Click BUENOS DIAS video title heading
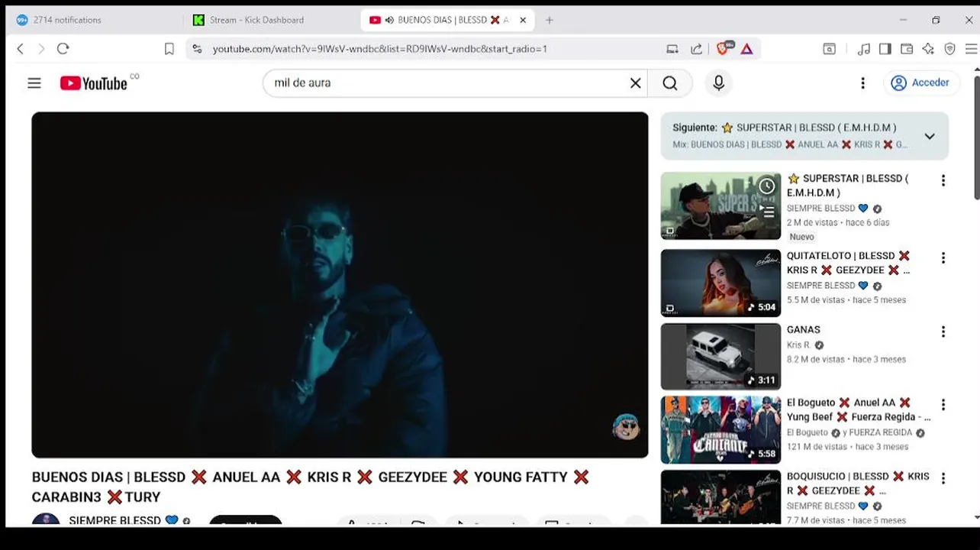Screen dimensions: 980x550 [311, 487]
